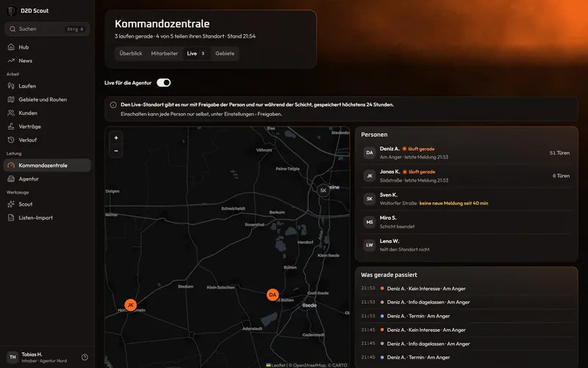
Task: Click the 51 Türen count
Action: (x=559, y=153)
